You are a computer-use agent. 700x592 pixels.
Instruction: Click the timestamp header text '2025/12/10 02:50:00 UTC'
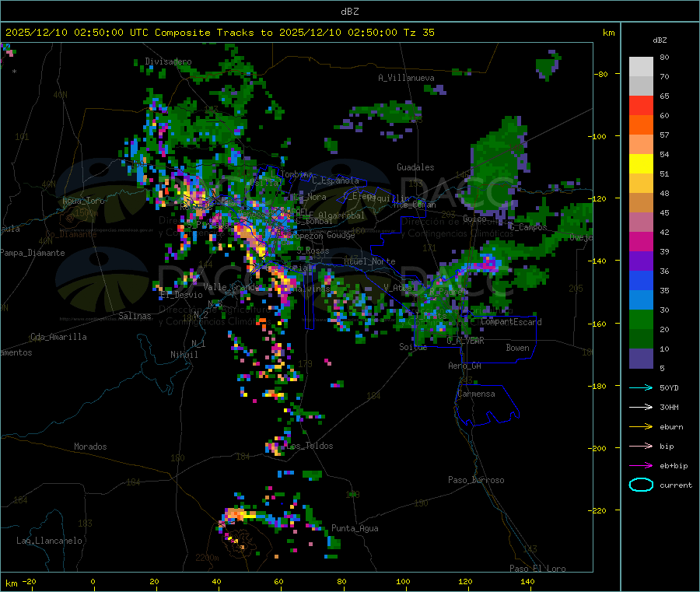77,33
